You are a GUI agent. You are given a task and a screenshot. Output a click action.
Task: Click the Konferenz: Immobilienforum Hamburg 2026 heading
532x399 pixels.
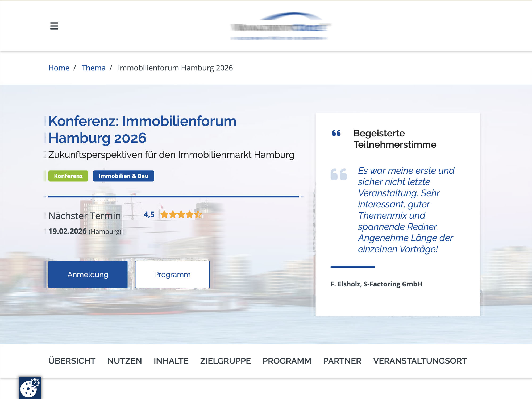(142, 130)
